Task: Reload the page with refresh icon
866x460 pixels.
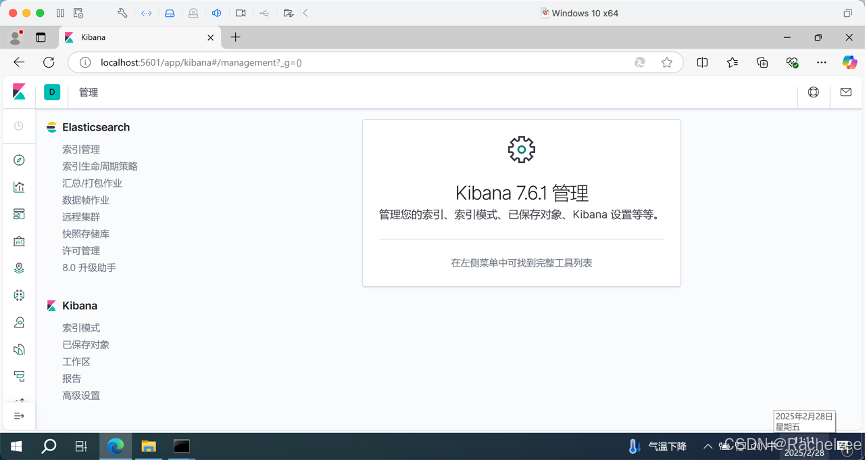Action: pos(49,62)
